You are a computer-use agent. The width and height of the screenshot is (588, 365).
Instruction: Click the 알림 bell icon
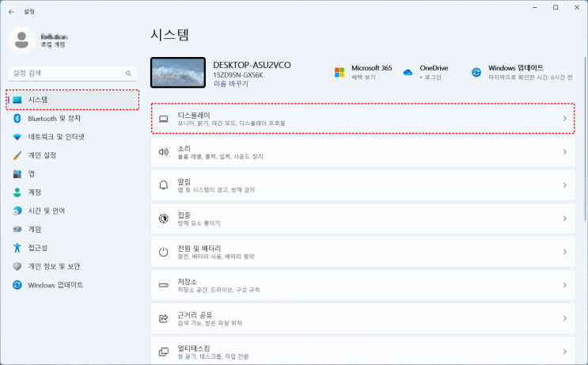pos(164,185)
